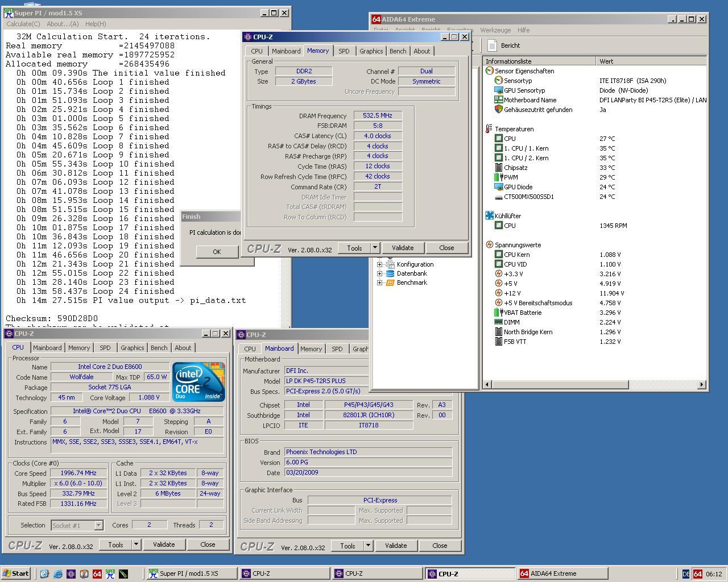Image resolution: width=728 pixels, height=582 pixels.
Task: Open the Werkzeuge menu in AIDA64
Action: [495, 30]
